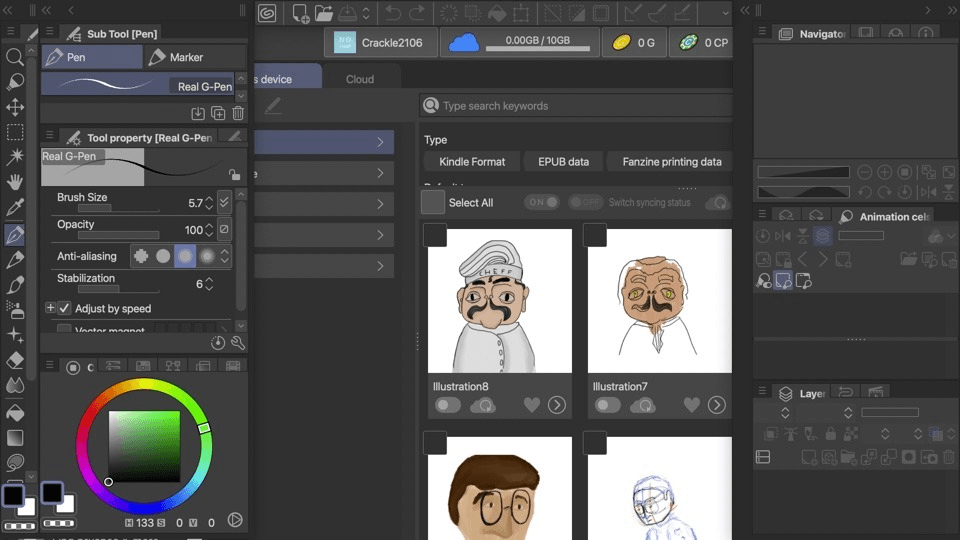Open the Cloud tab
960x540 pixels.
click(x=359, y=79)
